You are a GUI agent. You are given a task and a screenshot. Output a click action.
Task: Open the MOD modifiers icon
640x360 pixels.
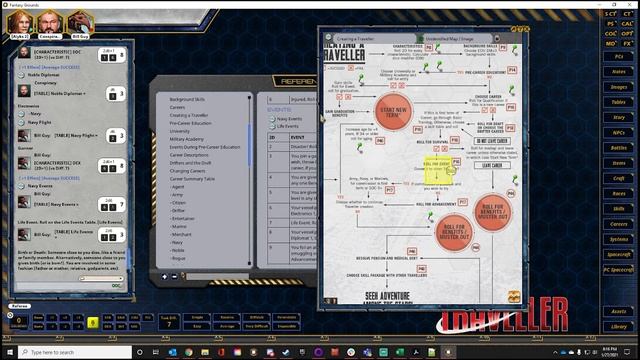611,43
